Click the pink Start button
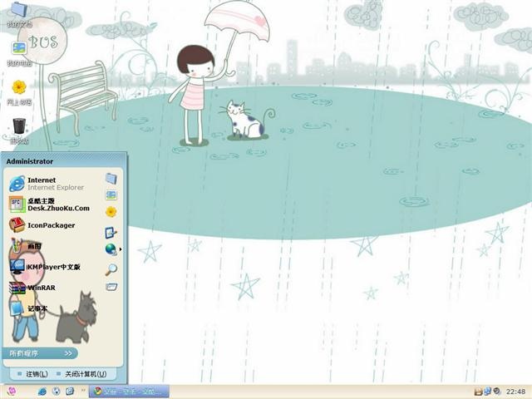The width and height of the screenshot is (532, 399). coord(12,392)
